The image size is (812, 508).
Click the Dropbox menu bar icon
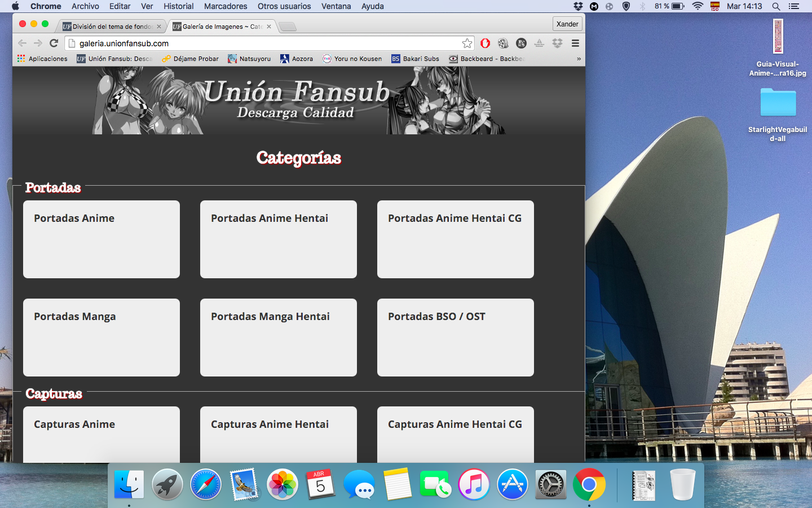pyautogui.click(x=578, y=6)
